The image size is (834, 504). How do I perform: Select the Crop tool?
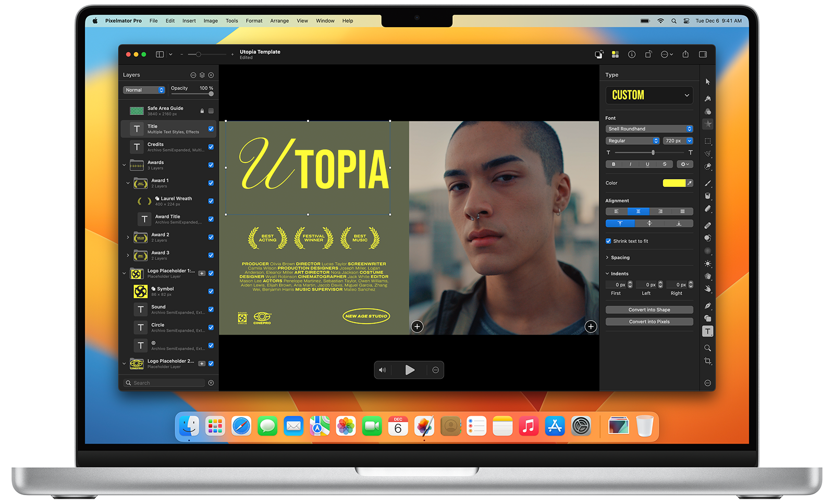pyautogui.click(x=707, y=361)
